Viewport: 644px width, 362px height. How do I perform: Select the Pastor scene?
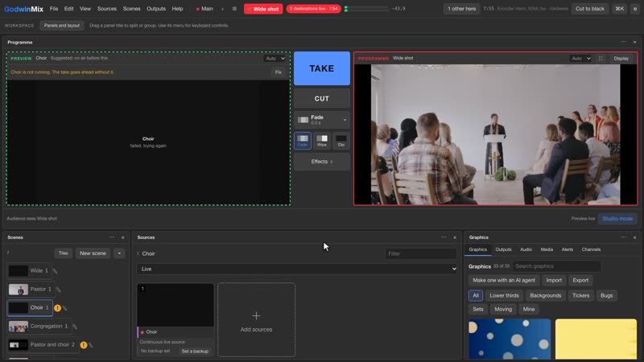point(31,290)
